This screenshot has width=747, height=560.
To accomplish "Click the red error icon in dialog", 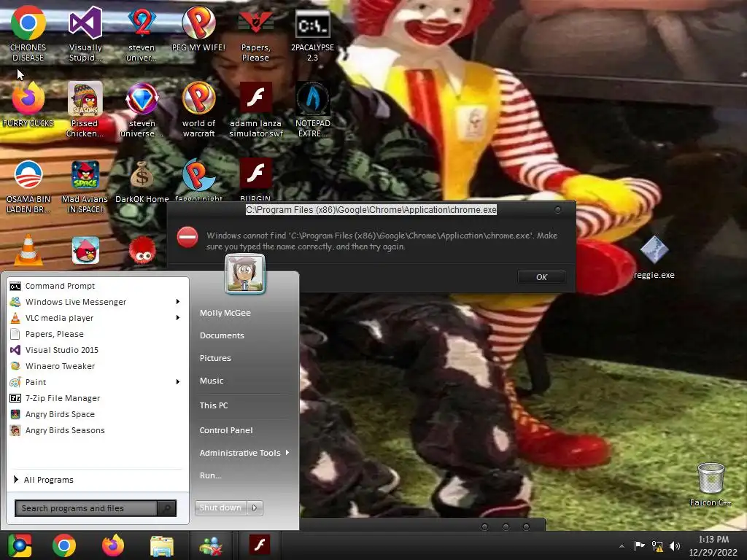I will pos(187,237).
